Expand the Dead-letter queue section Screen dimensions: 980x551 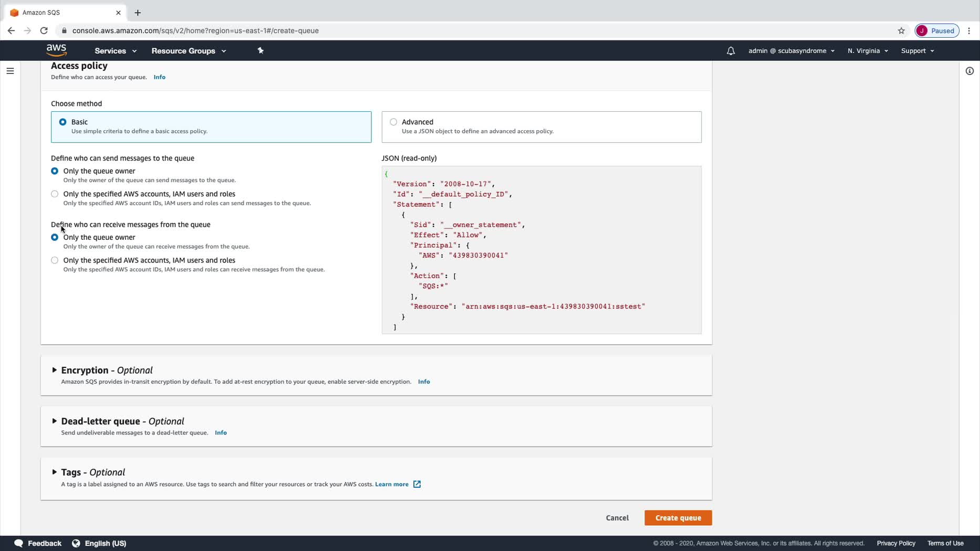(x=55, y=421)
